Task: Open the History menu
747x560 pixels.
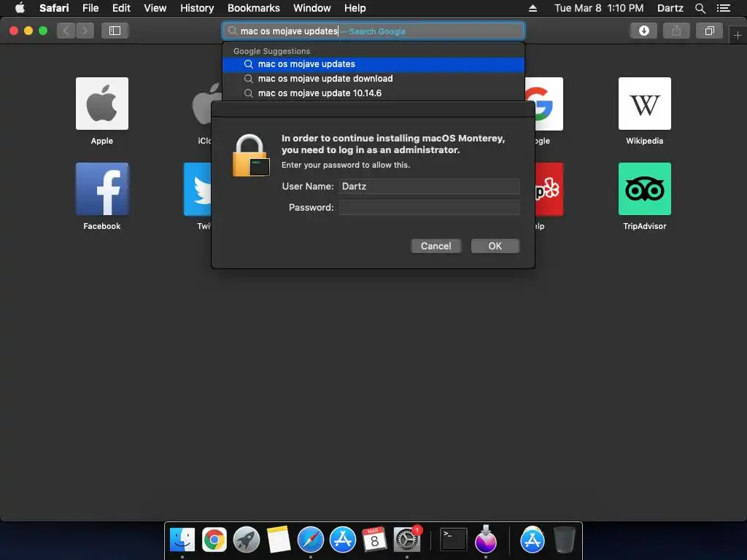Action: (197, 8)
